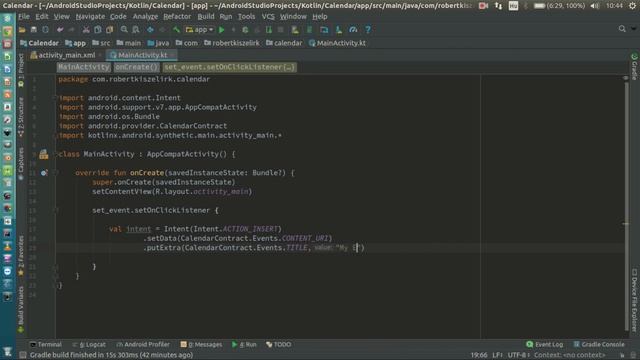Click the Debug app bug icon
The width and height of the screenshot is (640, 360).
click(x=245, y=30)
